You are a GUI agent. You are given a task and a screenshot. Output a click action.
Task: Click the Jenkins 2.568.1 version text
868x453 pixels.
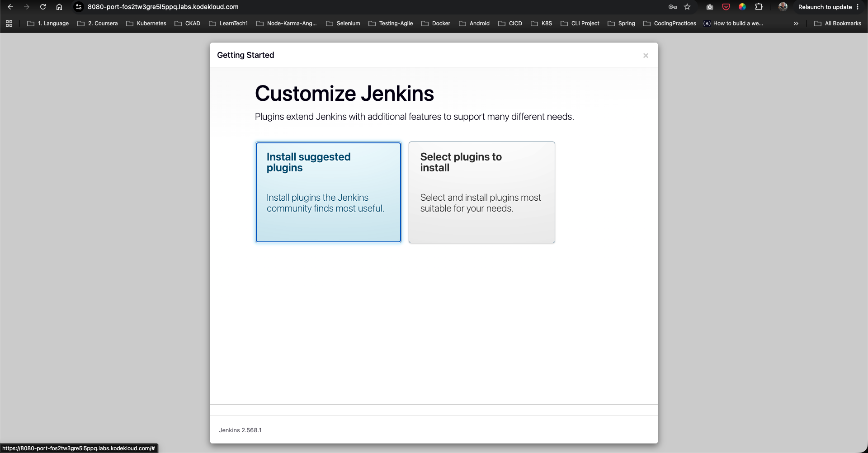(x=240, y=430)
